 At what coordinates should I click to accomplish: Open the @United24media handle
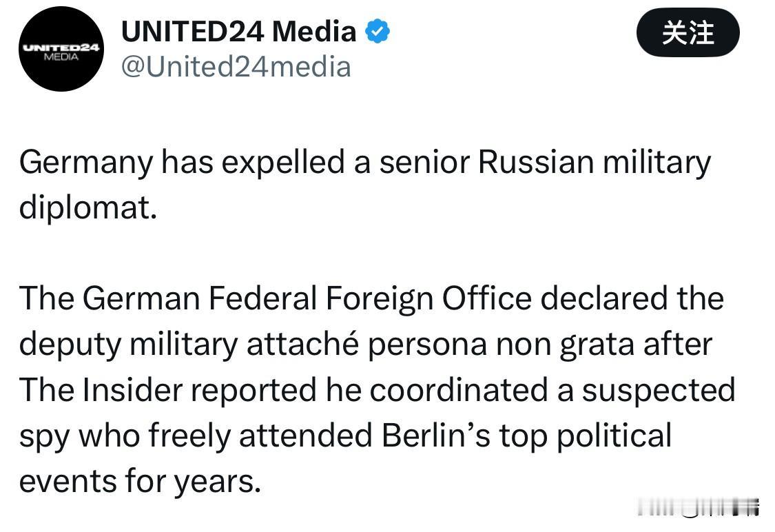tap(236, 67)
